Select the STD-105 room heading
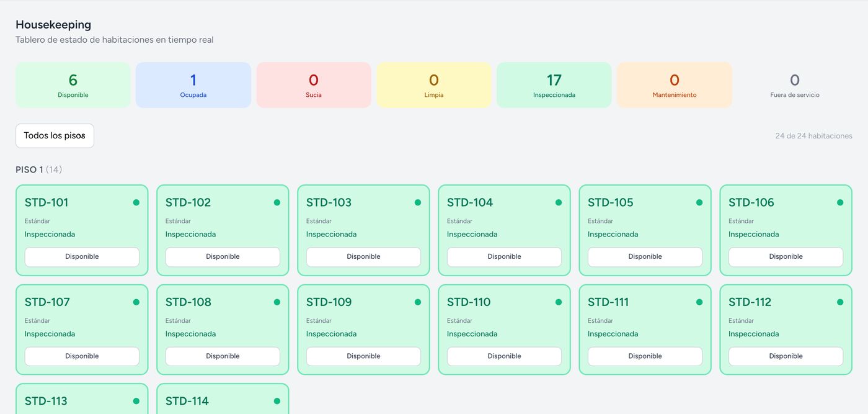Viewport: 868px width, 414px height. point(610,202)
